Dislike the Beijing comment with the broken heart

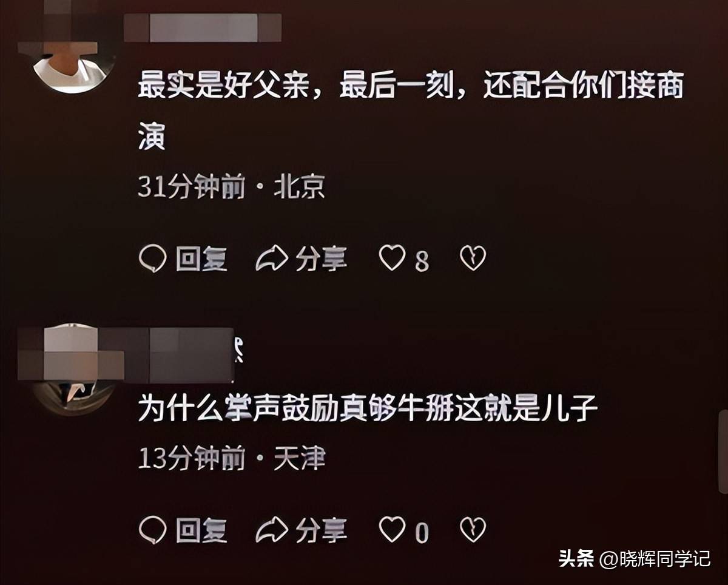pos(473,259)
